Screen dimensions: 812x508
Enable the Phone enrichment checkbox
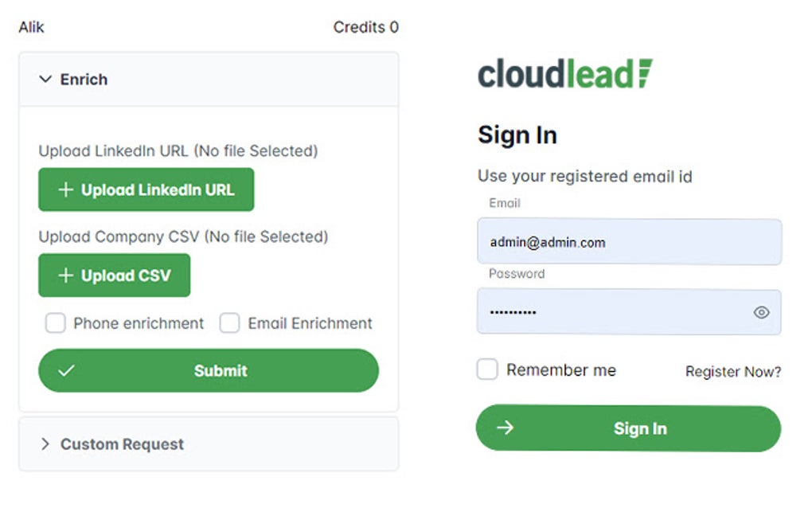pos(55,323)
